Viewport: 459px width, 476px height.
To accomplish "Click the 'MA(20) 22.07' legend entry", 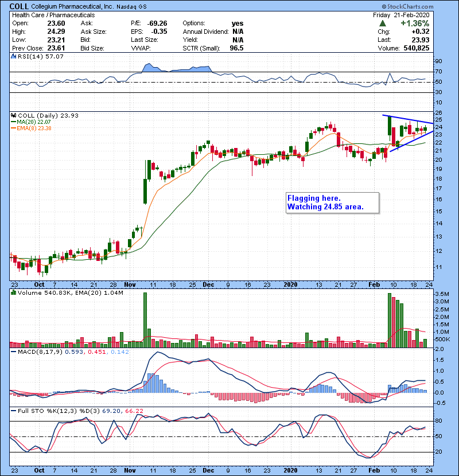I will [31, 122].
